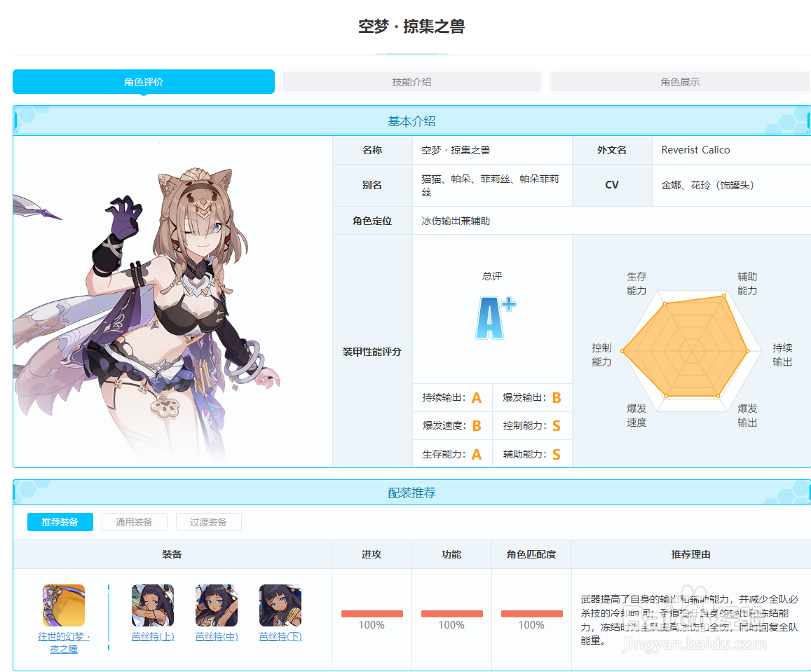Click the B grade next to 爆发输出
The height and width of the screenshot is (672, 811).
(559, 397)
